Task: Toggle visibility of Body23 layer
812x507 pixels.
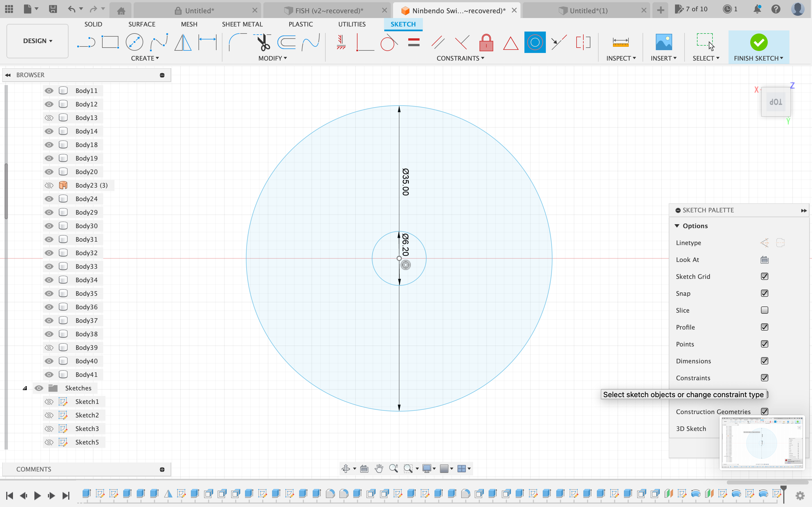Action: coord(48,185)
